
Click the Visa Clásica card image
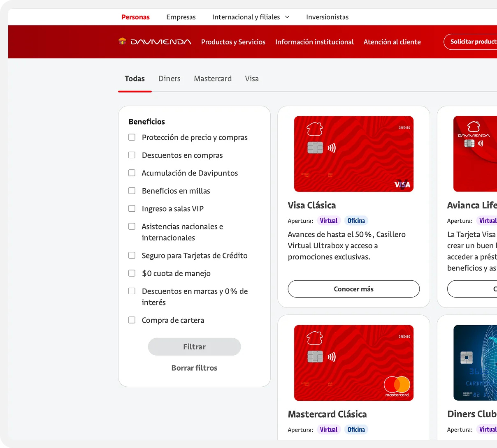[x=354, y=154]
